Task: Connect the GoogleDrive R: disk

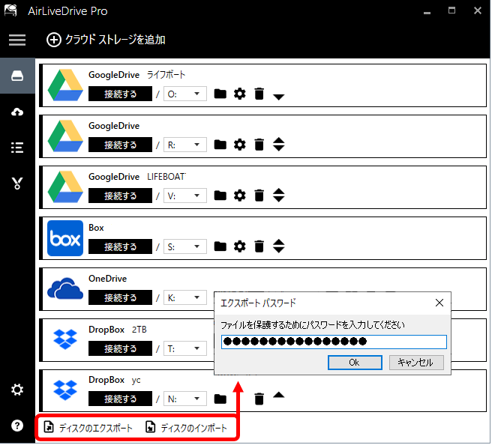Action: tap(120, 145)
